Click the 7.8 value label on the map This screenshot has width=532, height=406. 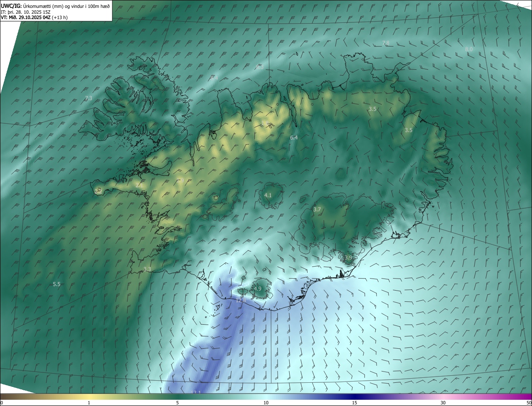point(386,43)
